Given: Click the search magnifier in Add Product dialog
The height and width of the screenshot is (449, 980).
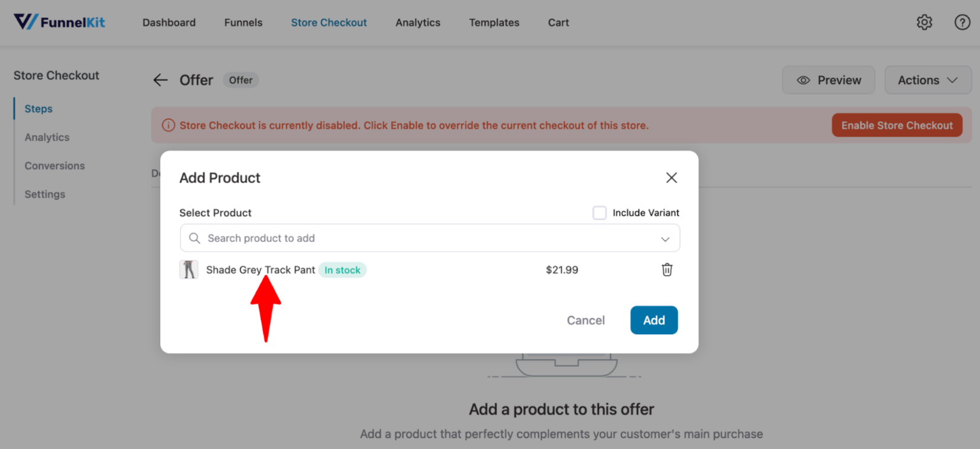Looking at the screenshot, I should (x=195, y=238).
